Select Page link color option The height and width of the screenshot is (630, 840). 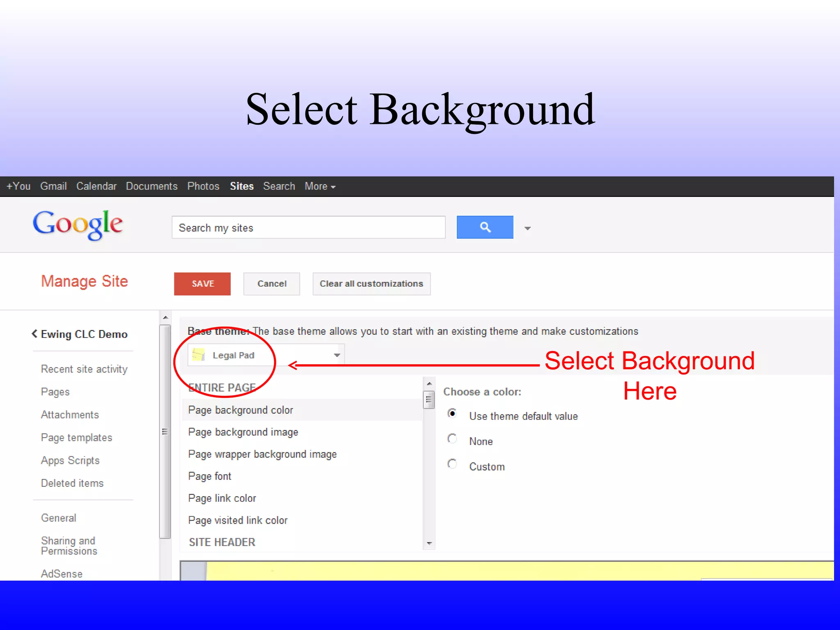click(x=302, y=498)
